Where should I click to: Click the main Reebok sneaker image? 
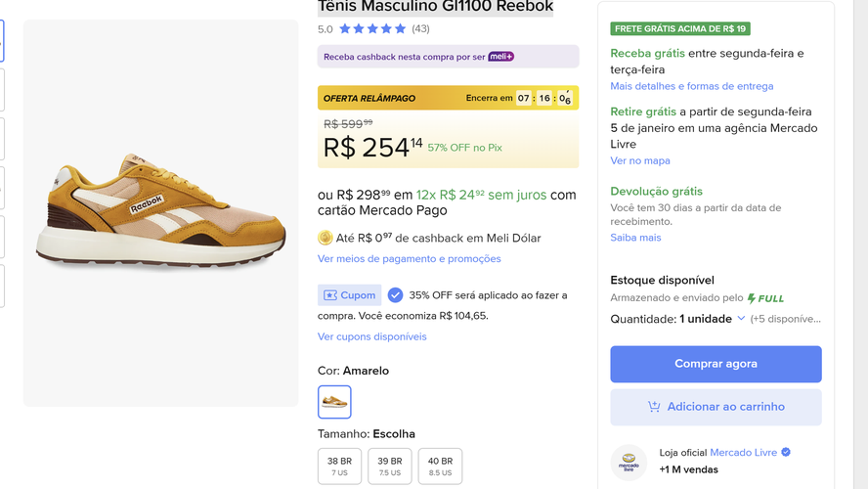click(x=160, y=213)
